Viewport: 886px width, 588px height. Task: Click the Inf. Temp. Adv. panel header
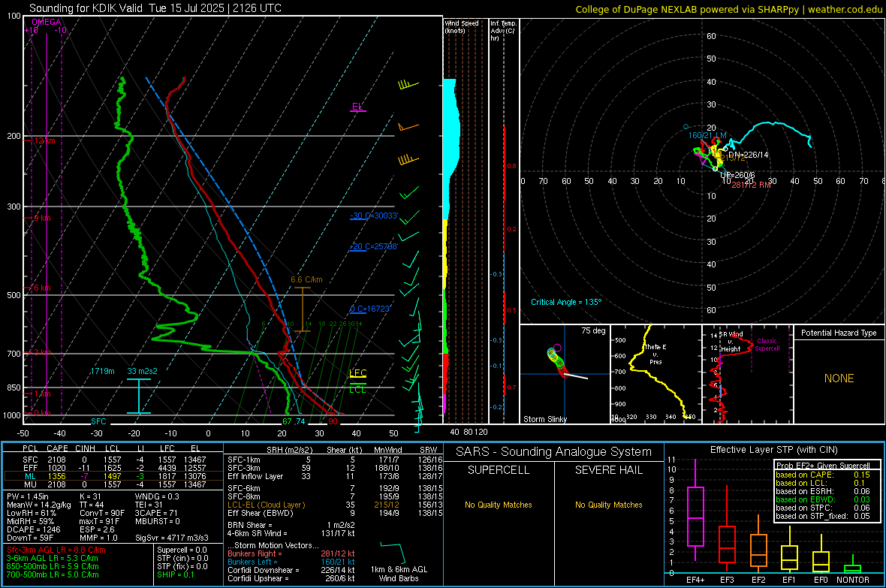502,31
